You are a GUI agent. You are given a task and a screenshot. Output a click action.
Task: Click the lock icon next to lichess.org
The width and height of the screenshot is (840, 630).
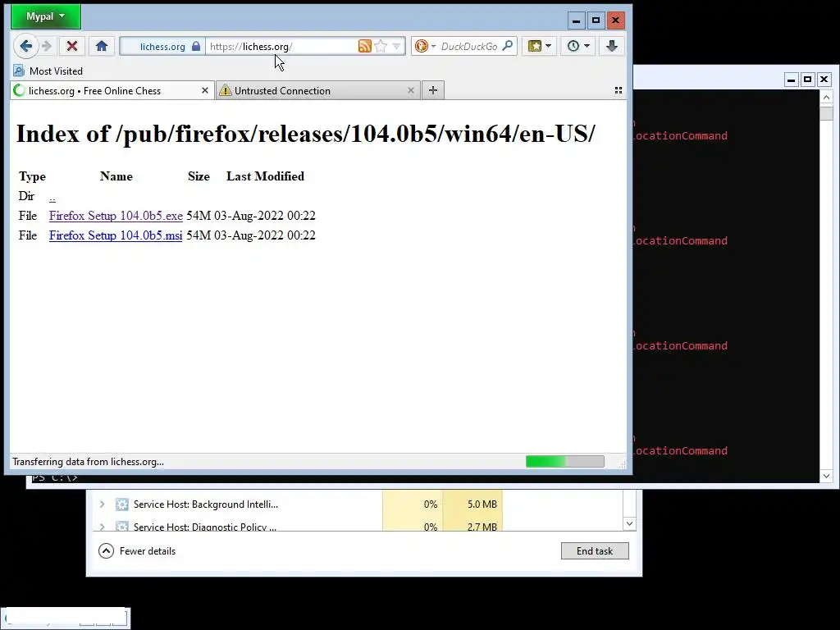(196, 46)
